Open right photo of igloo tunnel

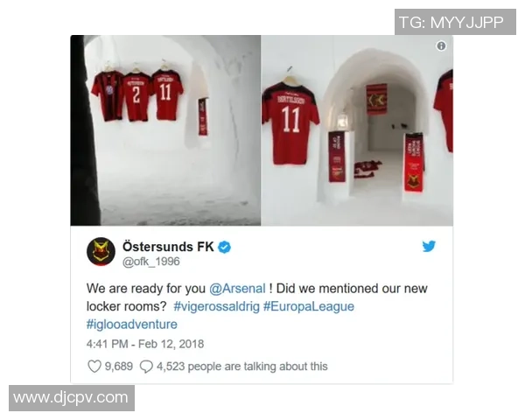point(357,130)
